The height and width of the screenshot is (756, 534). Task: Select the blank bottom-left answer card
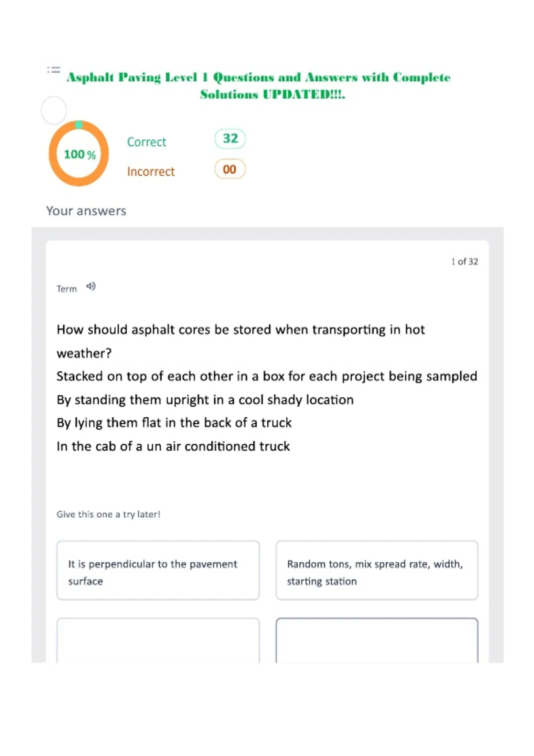click(x=158, y=640)
